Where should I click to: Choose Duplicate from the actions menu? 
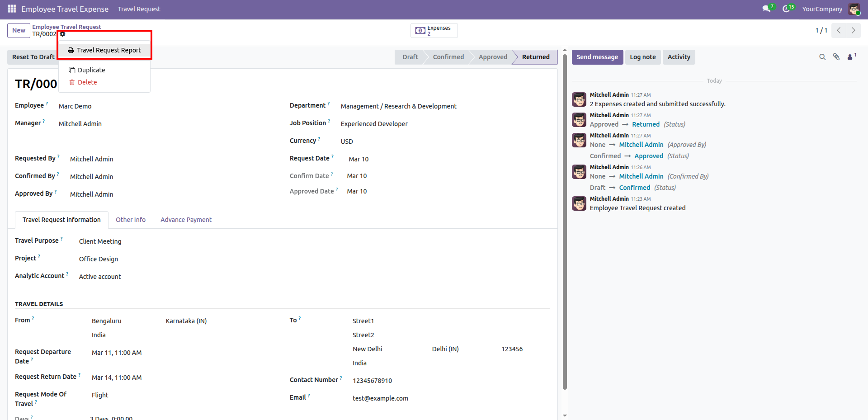click(91, 70)
